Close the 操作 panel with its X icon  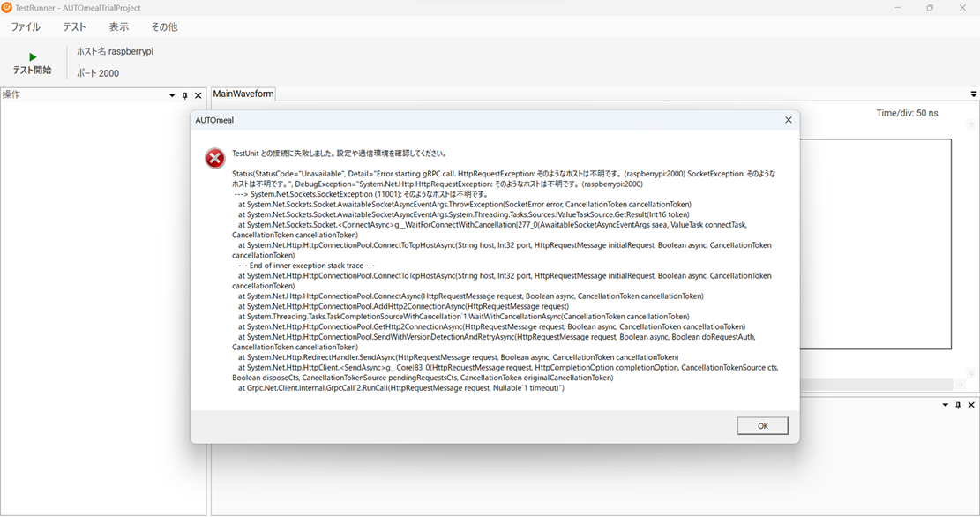[x=198, y=95]
